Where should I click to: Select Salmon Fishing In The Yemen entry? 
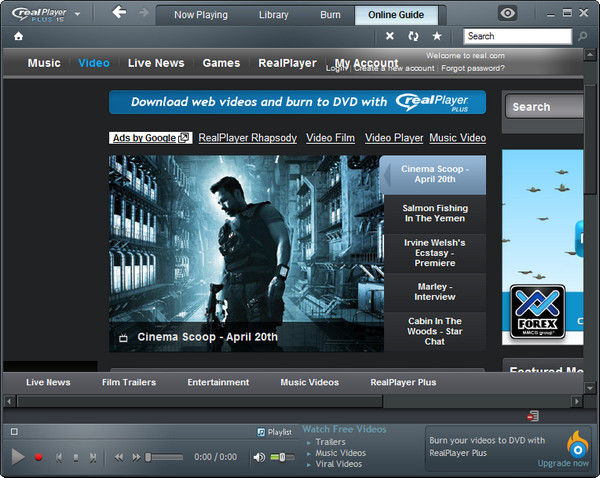435,214
